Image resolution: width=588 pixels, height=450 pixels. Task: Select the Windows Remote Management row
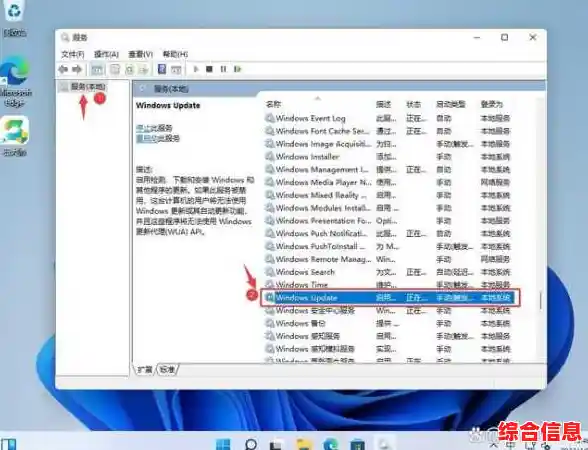point(388,259)
